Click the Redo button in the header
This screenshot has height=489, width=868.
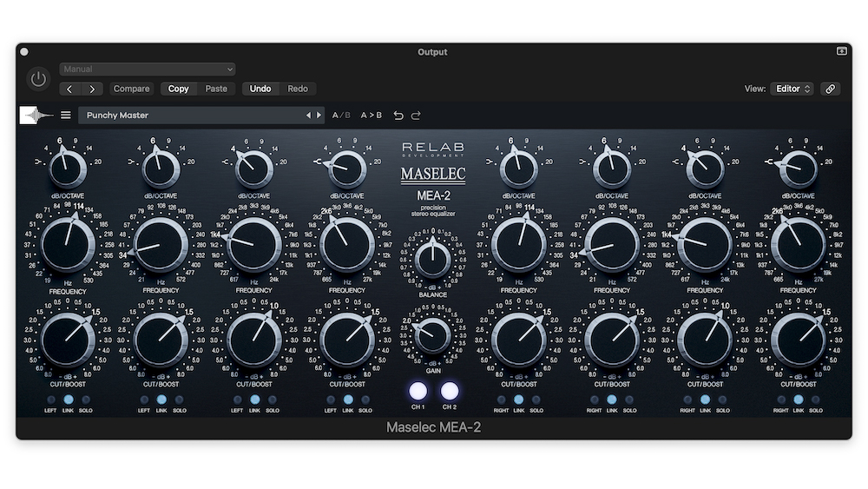click(297, 89)
